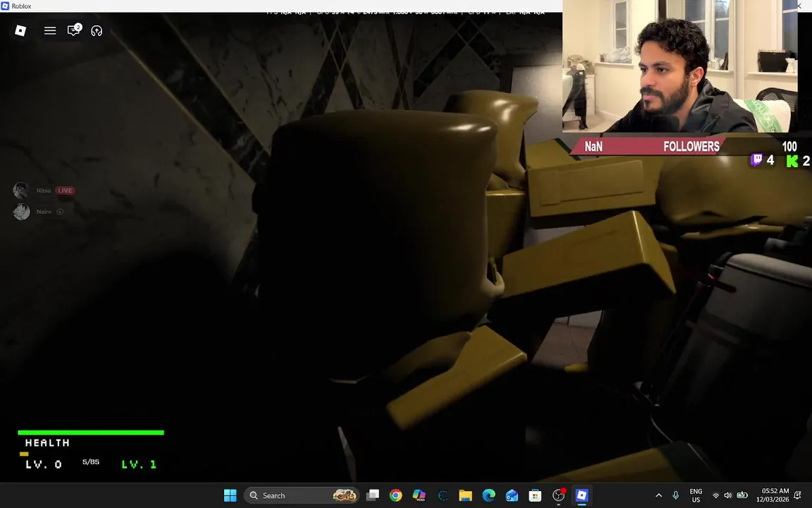The image size is (812, 508).
Task: Click the yellow XP progress bar
Action: [24, 454]
